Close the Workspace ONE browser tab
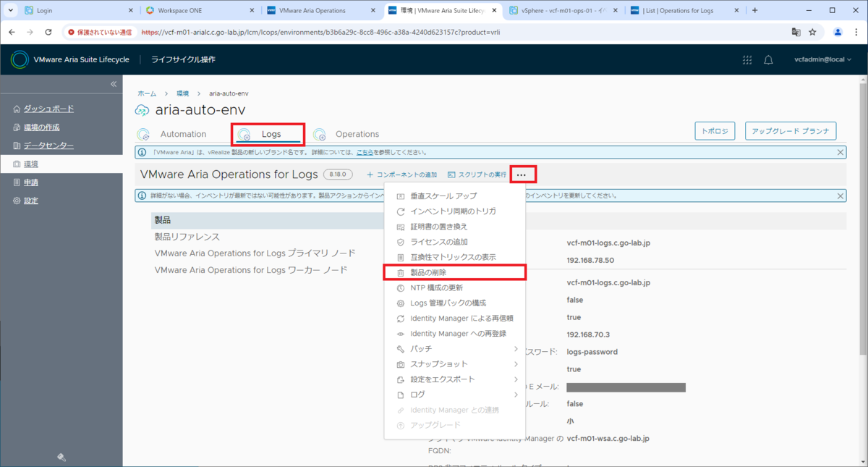The width and height of the screenshot is (868, 467). click(x=252, y=10)
